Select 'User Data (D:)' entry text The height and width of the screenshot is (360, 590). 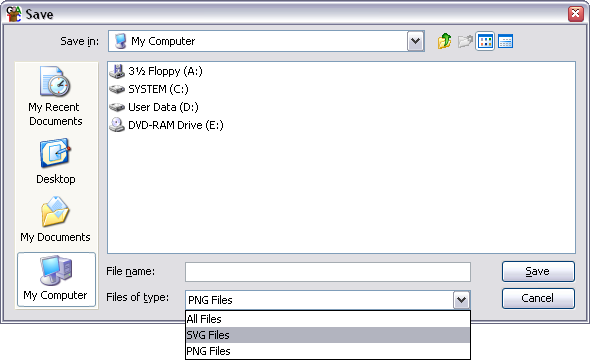[163, 107]
